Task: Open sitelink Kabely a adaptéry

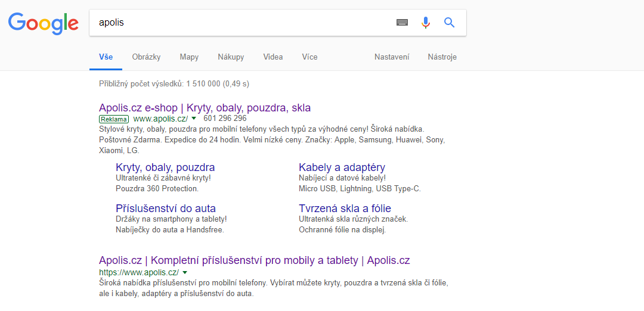Action: coord(342,167)
